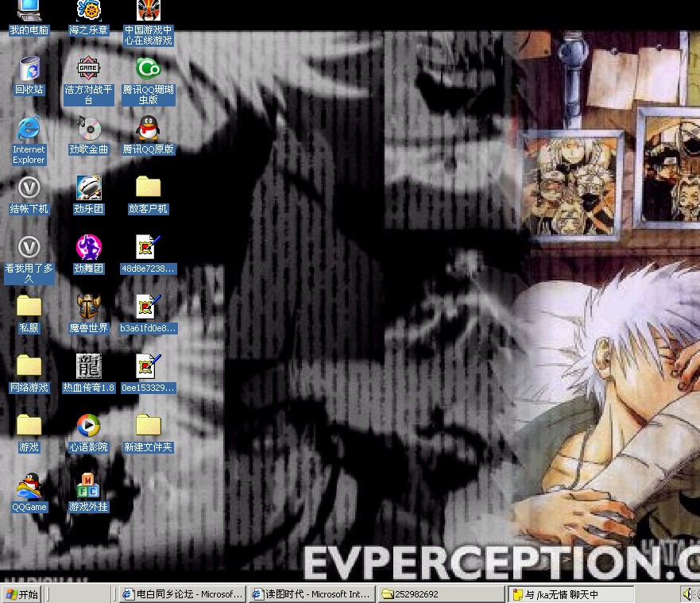700x603 pixels.
Task: Switch to 电白同乡论坛 taskbar window
Action: pyautogui.click(x=182, y=594)
